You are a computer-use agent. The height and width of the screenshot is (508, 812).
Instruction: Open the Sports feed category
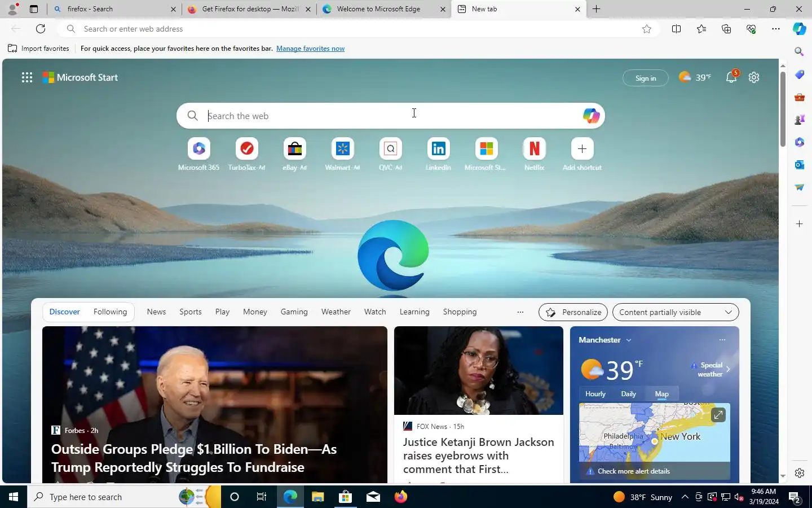(191, 312)
